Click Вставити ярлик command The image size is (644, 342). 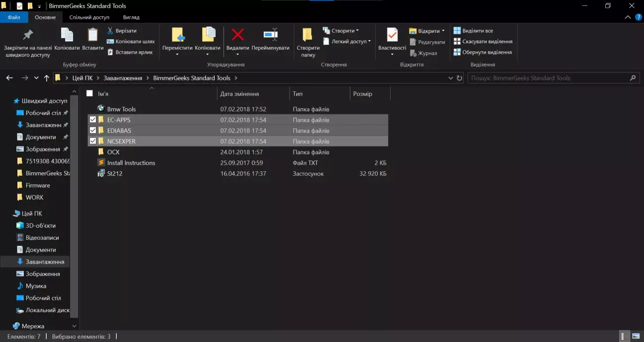[130, 52]
